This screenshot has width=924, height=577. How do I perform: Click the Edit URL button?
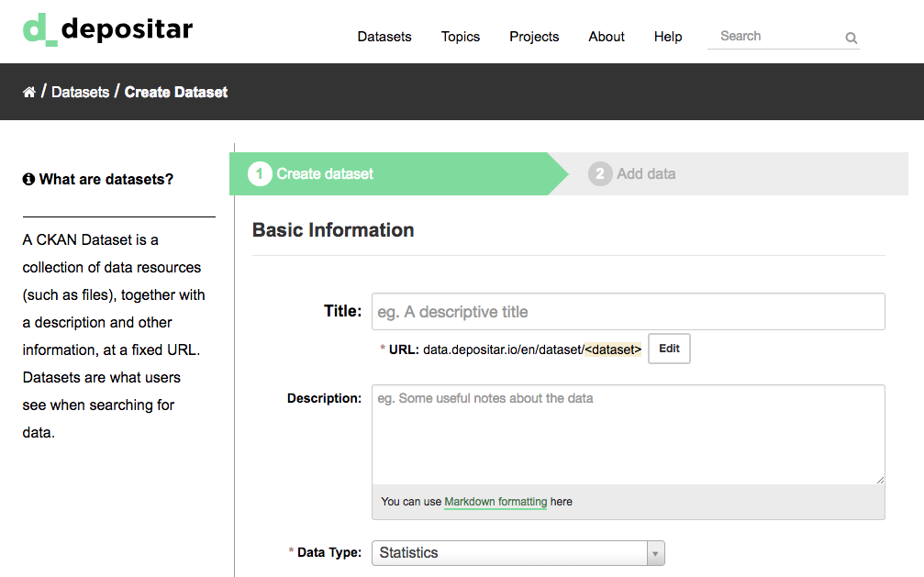click(x=669, y=349)
